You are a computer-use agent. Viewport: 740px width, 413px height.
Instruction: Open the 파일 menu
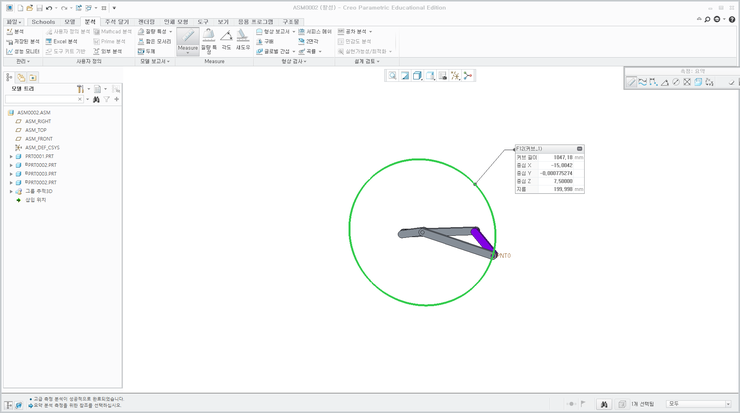(14, 22)
